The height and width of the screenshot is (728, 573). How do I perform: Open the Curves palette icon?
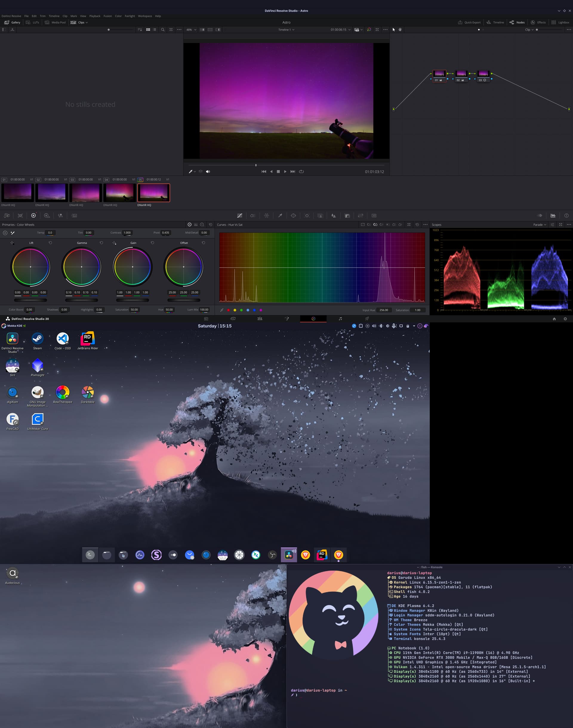tap(240, 216)
